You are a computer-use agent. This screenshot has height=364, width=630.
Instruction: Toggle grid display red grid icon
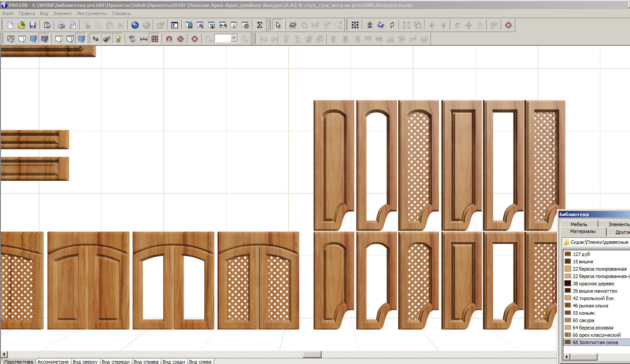[155, 38]
